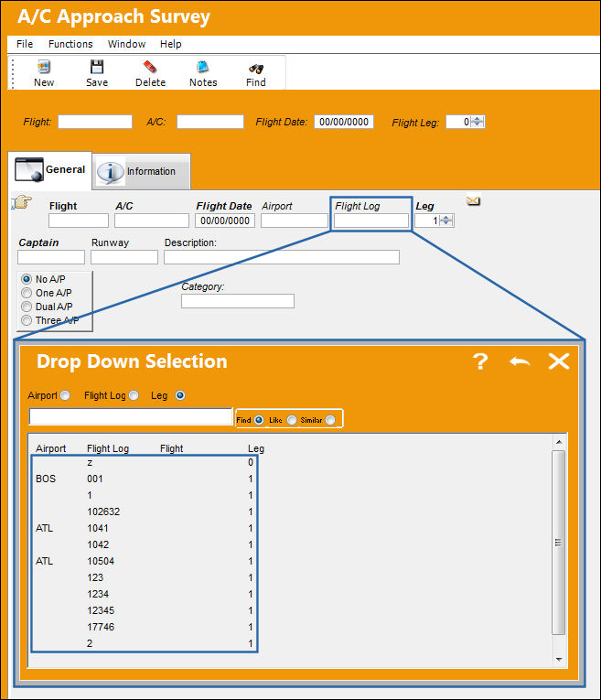Click the Delete eraser icon
The height and width of the screenshot is (700, 601).
click(x=150, y=67)
